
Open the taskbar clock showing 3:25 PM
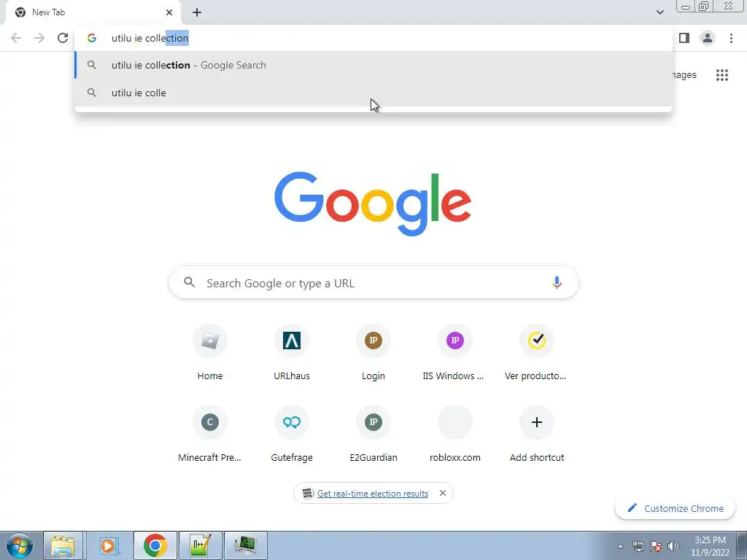pyautogui.click(x=711, y=546)
